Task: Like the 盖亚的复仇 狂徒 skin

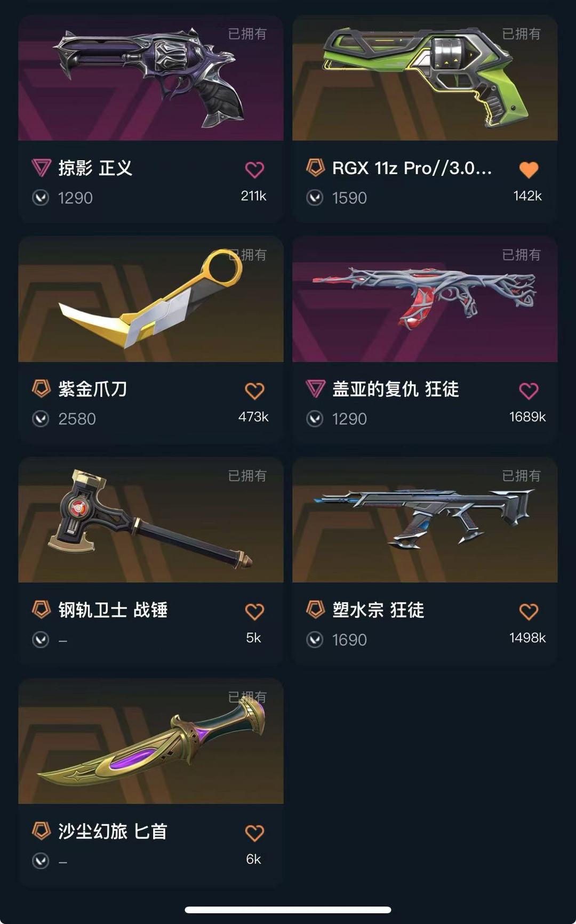Action: [x=529, y=391]
